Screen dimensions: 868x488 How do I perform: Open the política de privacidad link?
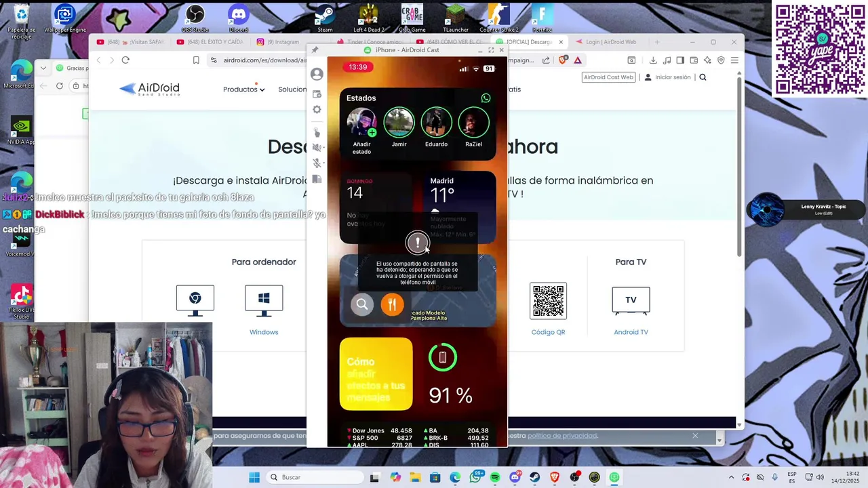point(562,436)
